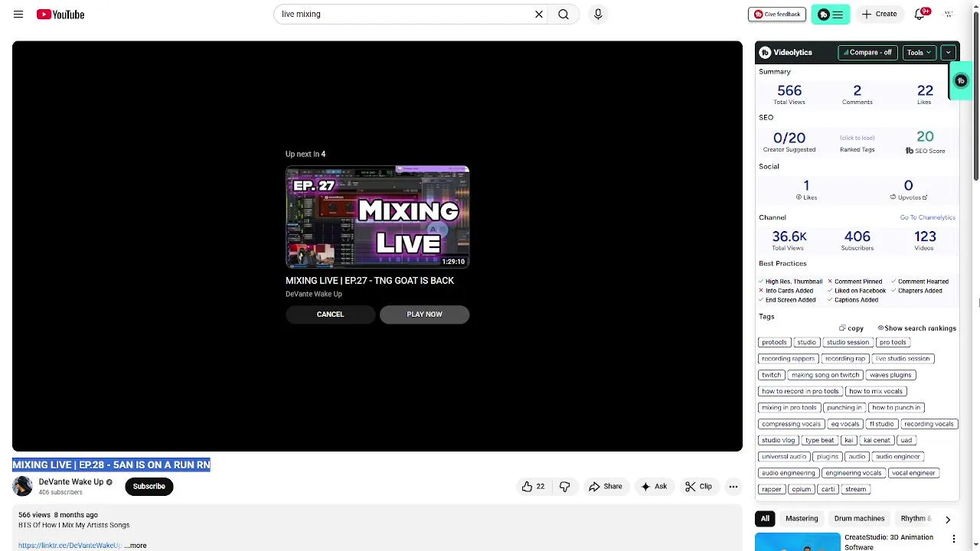Click the Create button

click(x=879, y=14)
